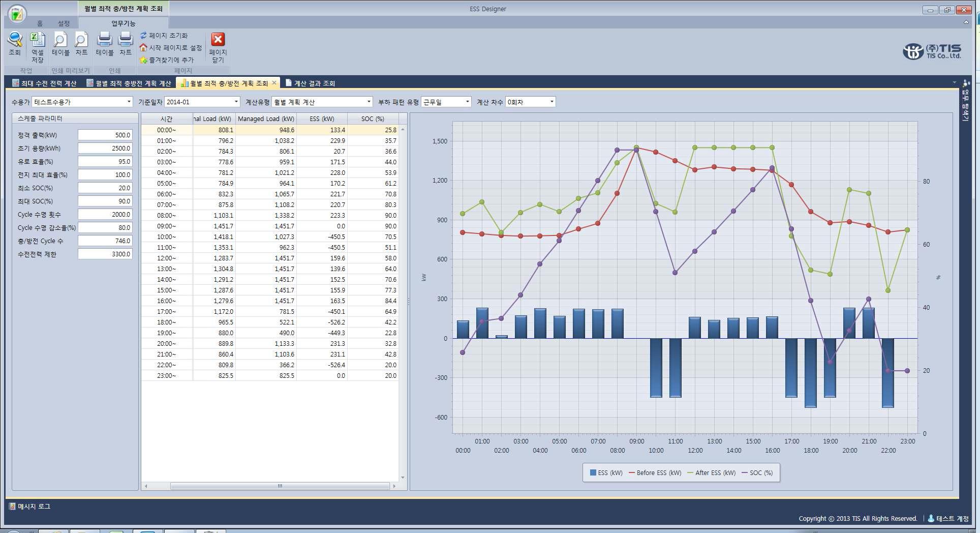
Task: Sort by the 시간 column header
Action: (167, 119)
